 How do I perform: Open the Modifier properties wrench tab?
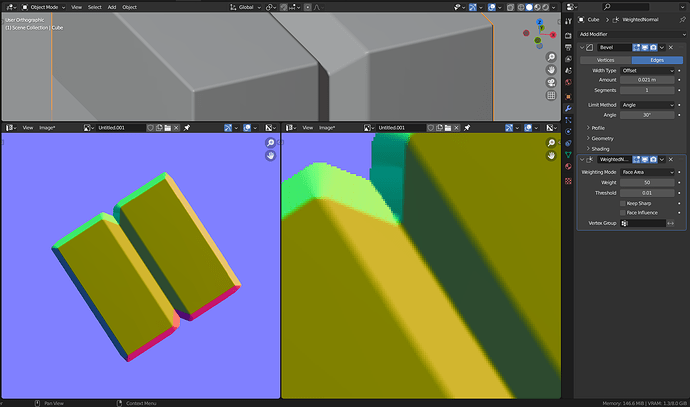[568, 108]
